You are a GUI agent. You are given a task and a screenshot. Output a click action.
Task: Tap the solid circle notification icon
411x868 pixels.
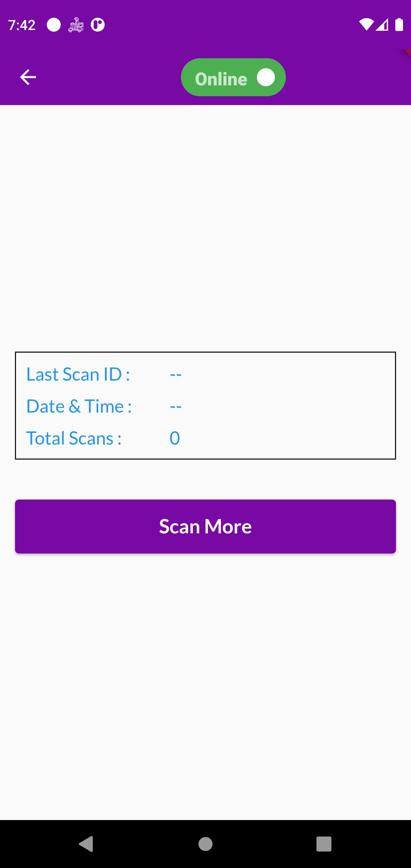pyautogui.click(x=54, y=25)
